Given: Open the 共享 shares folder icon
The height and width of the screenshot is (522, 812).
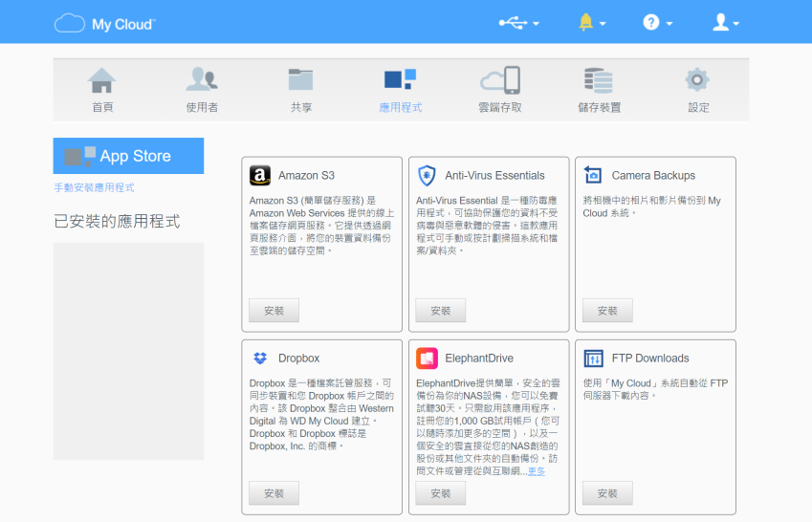Looking at the screenshot, I should coord(301,79).
